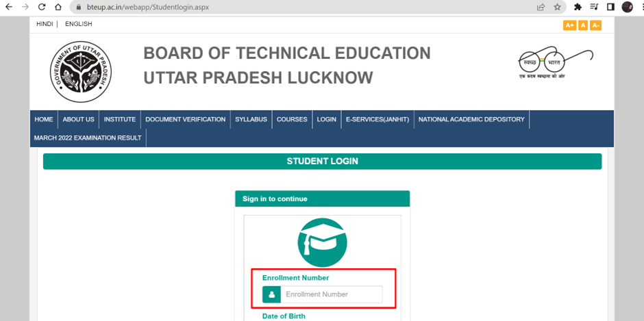Toggle the browser side panel
Image resolution: width=644 pixels, height=321 pixels.
[610, 7]
